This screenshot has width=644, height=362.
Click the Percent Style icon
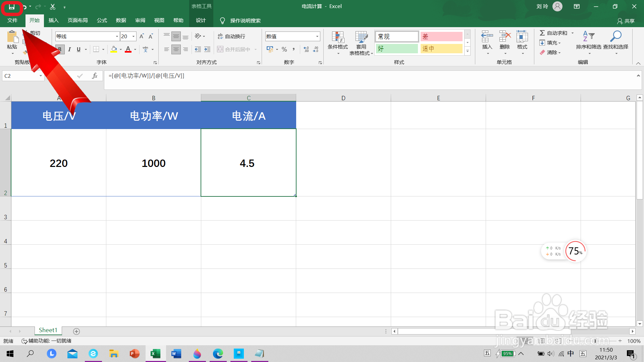284,49
